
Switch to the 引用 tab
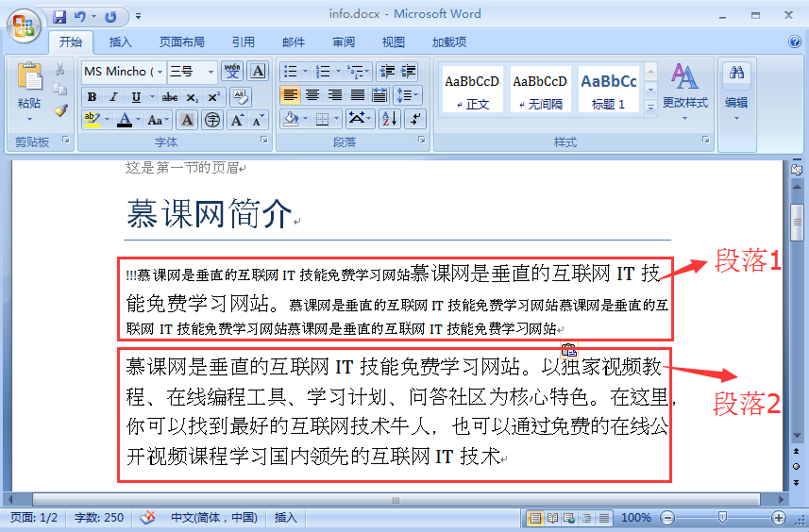point(243,42)
